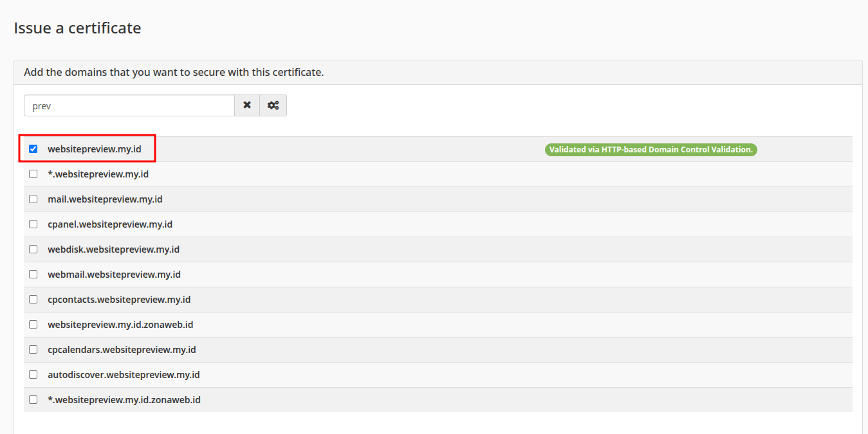Open the filter settings gears icon
868x434 pixels.
click(273, 105)
